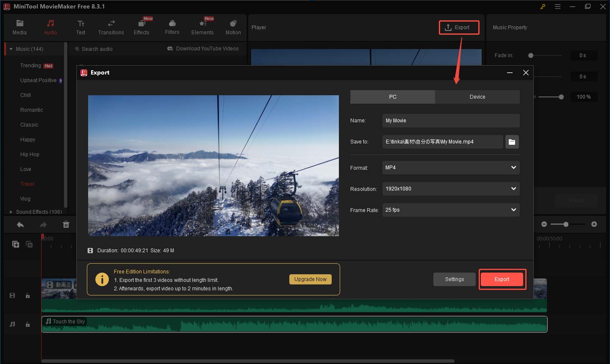The width and height of the screenshot is (610, 364).
Task: Click the key activation icon in title bar
Action: click(543, 6)
